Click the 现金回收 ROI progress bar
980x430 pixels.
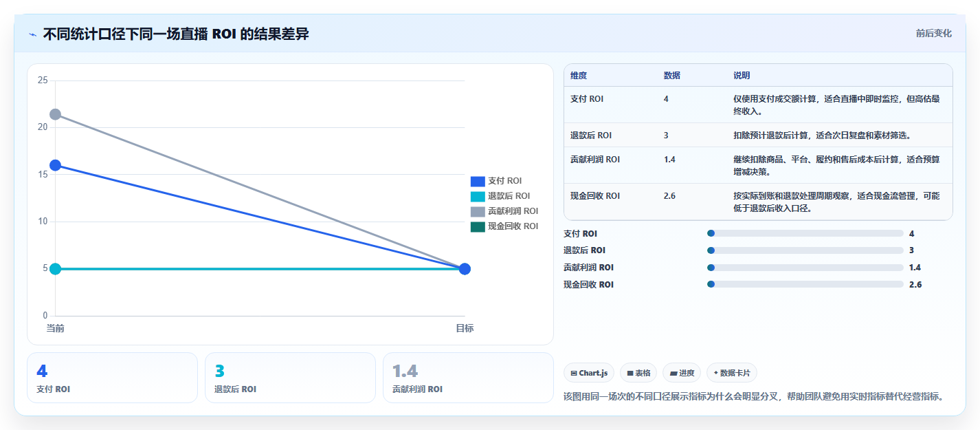point(805,284)
